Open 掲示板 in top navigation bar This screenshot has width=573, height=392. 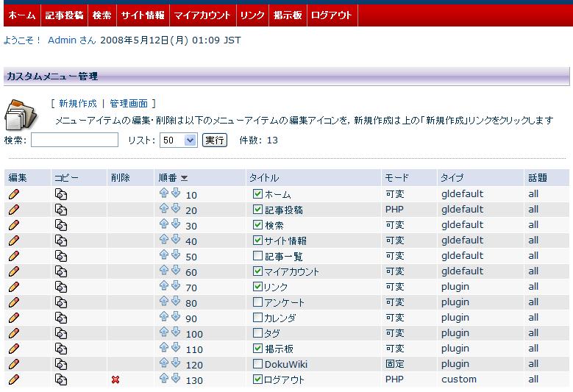pyautogui.click(x=287, y=15)
